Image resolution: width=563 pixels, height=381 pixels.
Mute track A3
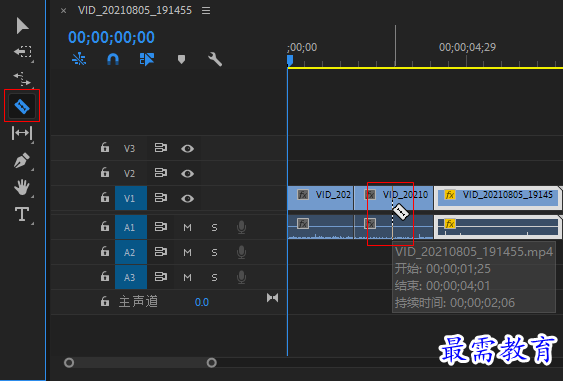187,278
